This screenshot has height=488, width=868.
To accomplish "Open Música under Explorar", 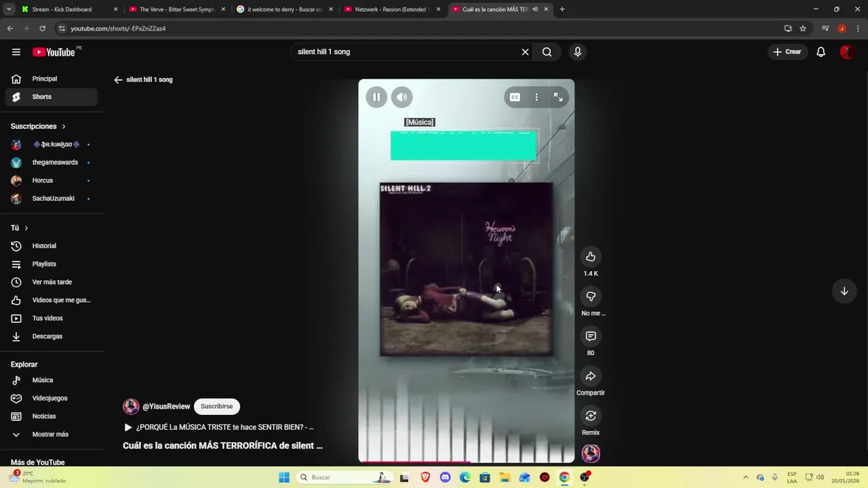I will [x=52, y=380].
